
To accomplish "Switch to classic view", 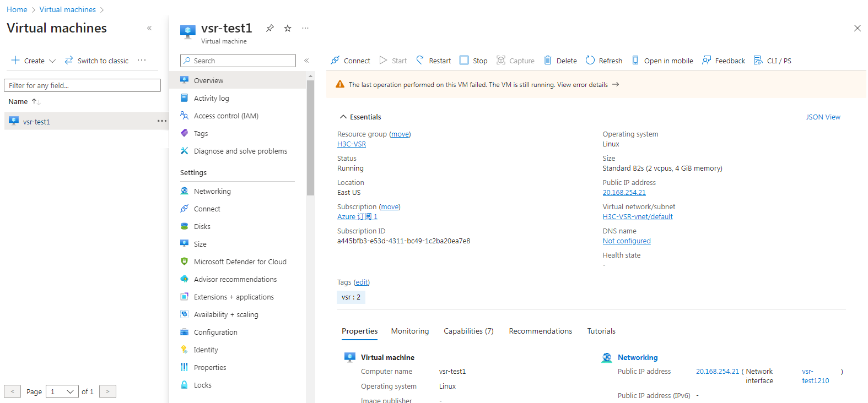I will [96, 61].
